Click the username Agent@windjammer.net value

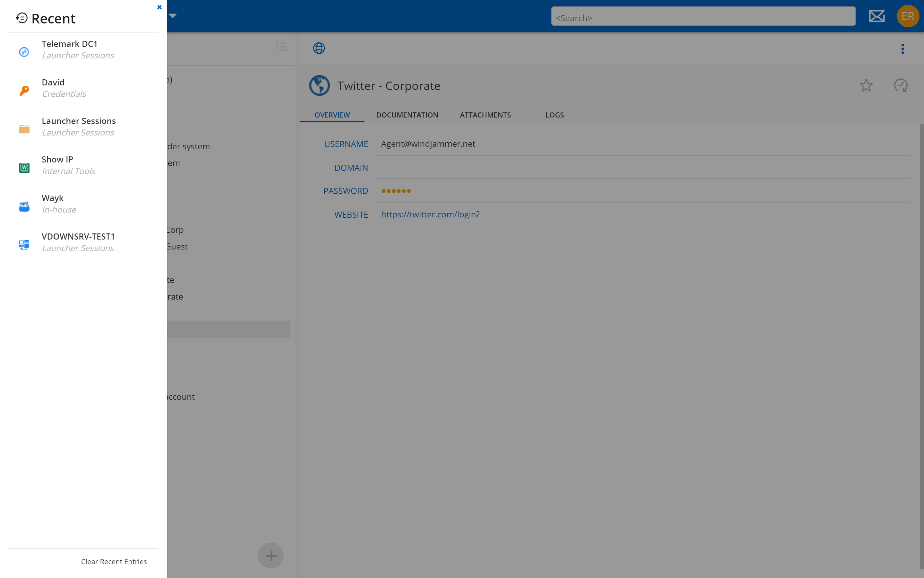(x=428, y=144)
